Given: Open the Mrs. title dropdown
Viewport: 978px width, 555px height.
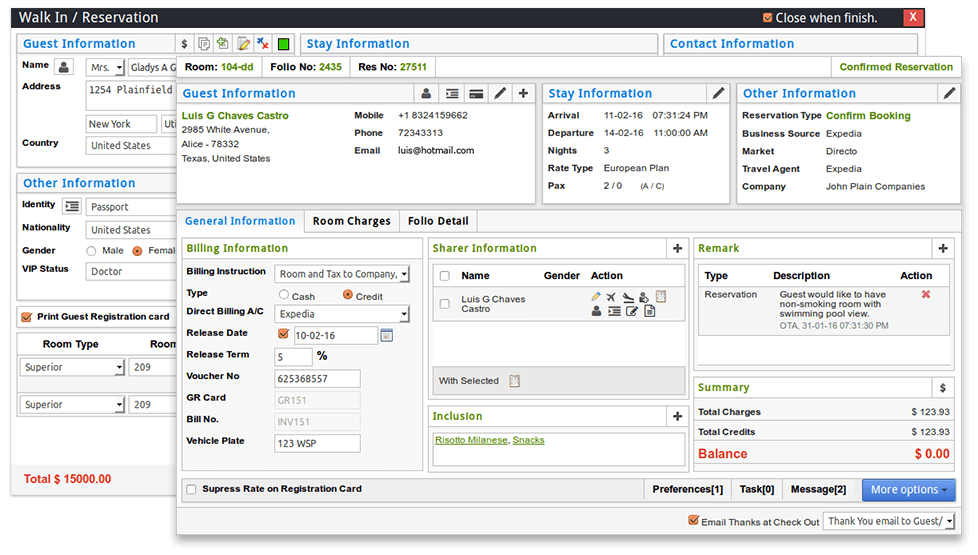Looking at the screenshot, I should tap(105, 67).
